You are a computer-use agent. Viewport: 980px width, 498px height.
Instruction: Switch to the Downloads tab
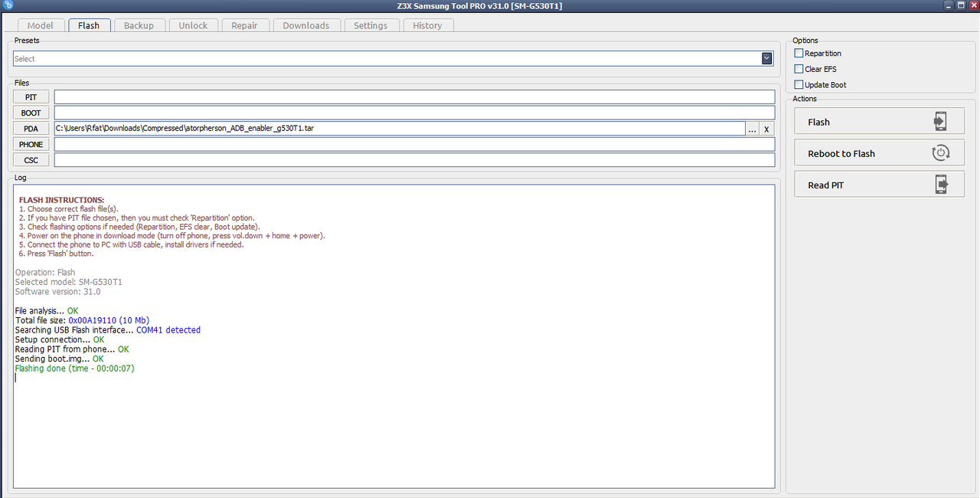(305, 25)
